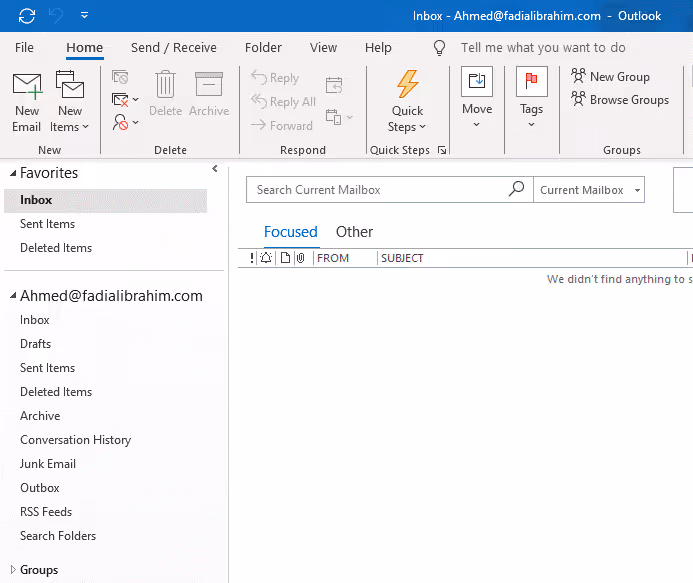Click the Forward button
This screenshot has width=693, height=583.
pyautogui.click(x=282, y=126)
